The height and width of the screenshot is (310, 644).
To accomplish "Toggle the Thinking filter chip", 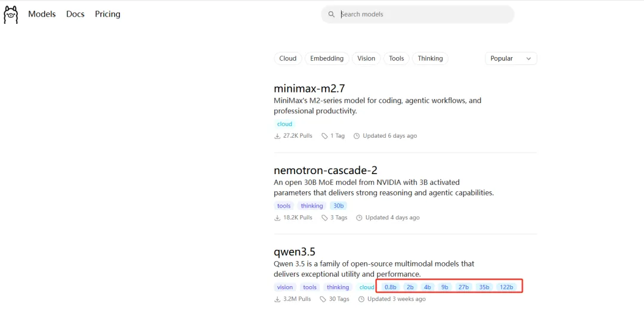I will pyautogui.click(x=430, y=58).
